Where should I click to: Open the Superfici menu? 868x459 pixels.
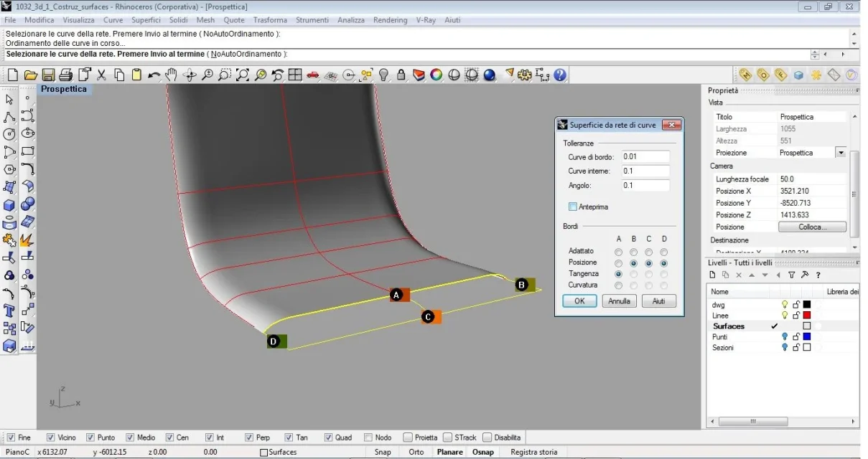tap(146, 20)
